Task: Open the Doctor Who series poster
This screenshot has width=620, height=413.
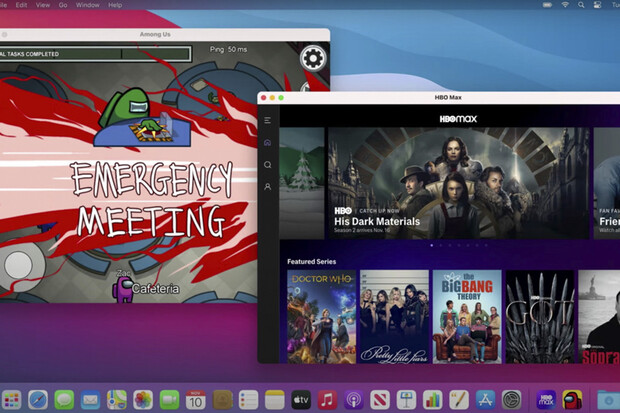Action: 321,316
